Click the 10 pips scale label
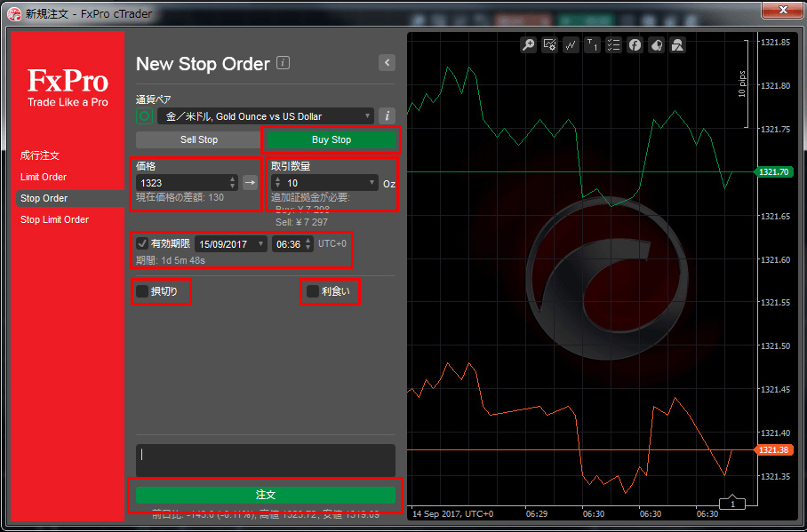807x532 pixels. pyautogui.click(x=741, y=83)
